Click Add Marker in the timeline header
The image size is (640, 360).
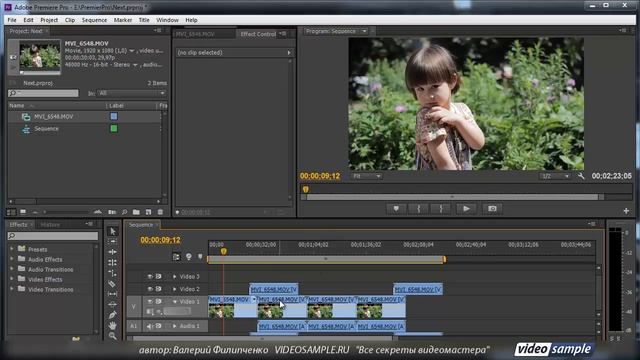[200, 256]
